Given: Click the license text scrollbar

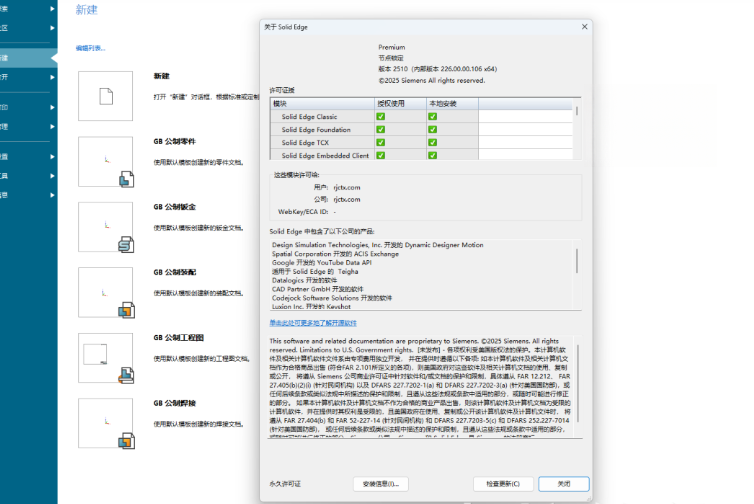Looking at the screenshot, I should click(x=578, y=385).
